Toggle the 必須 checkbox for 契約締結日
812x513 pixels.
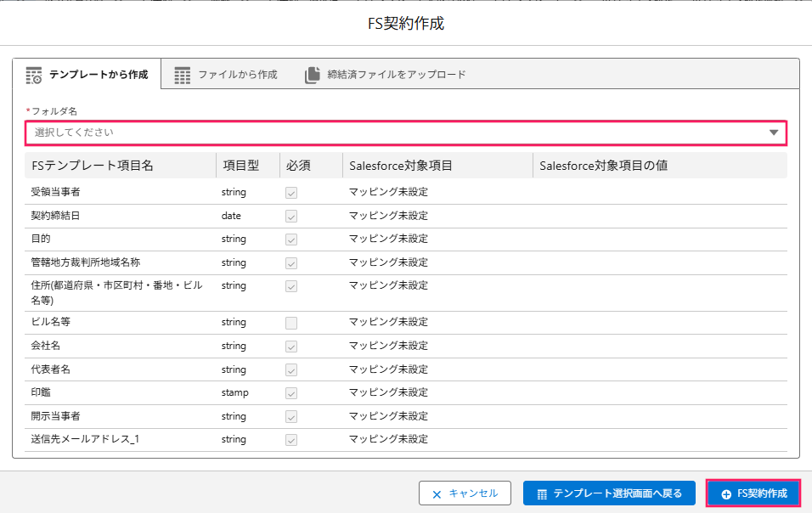point(291,216)
